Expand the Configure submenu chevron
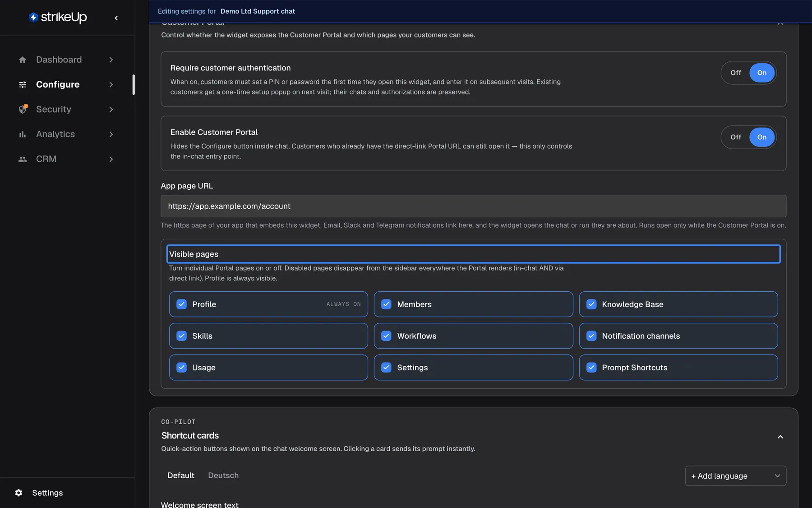This screenshot has width=812, height=508. [x=111, y=84]
